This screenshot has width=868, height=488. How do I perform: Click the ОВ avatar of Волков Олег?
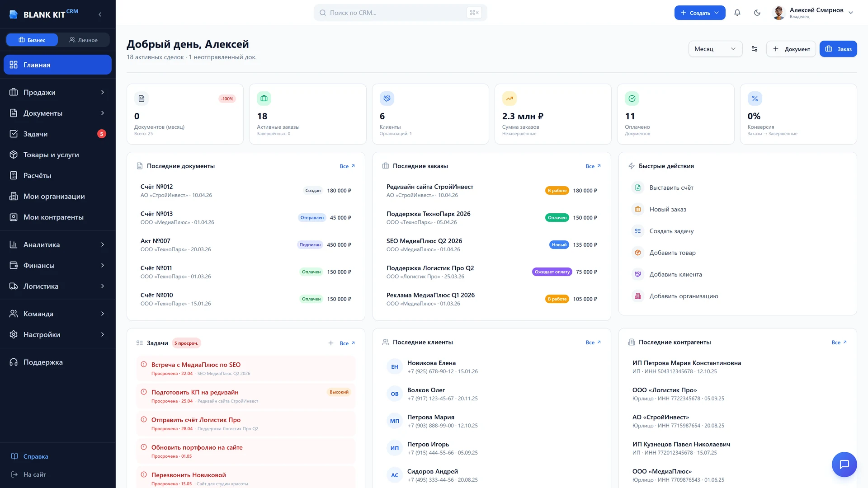click(x=395, y=394)
